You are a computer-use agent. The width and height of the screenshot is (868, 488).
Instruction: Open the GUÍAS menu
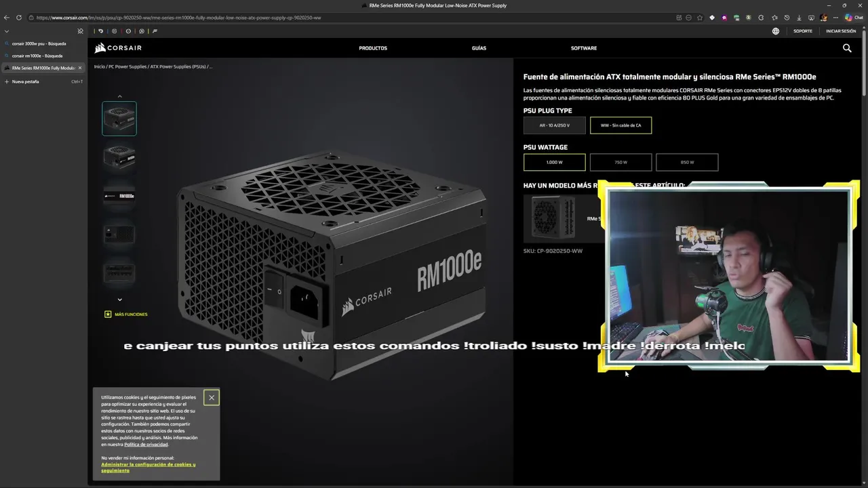coord(479,48)
